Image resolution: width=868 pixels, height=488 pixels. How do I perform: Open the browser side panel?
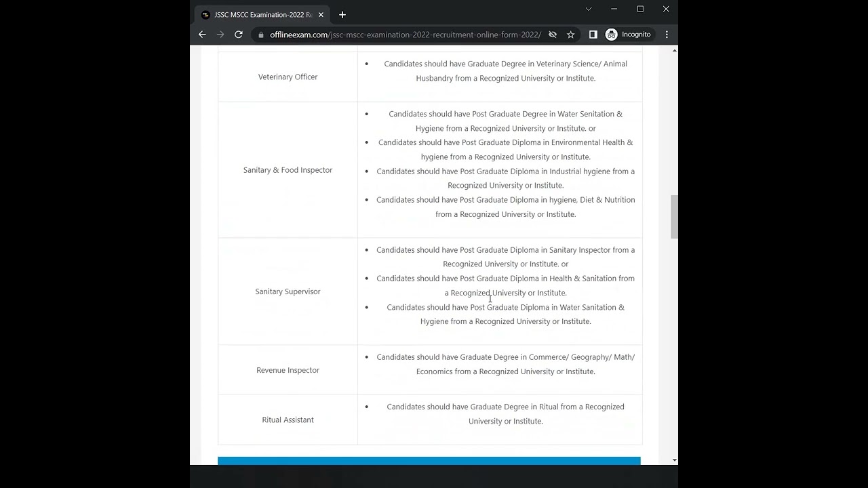pos(593,35)
